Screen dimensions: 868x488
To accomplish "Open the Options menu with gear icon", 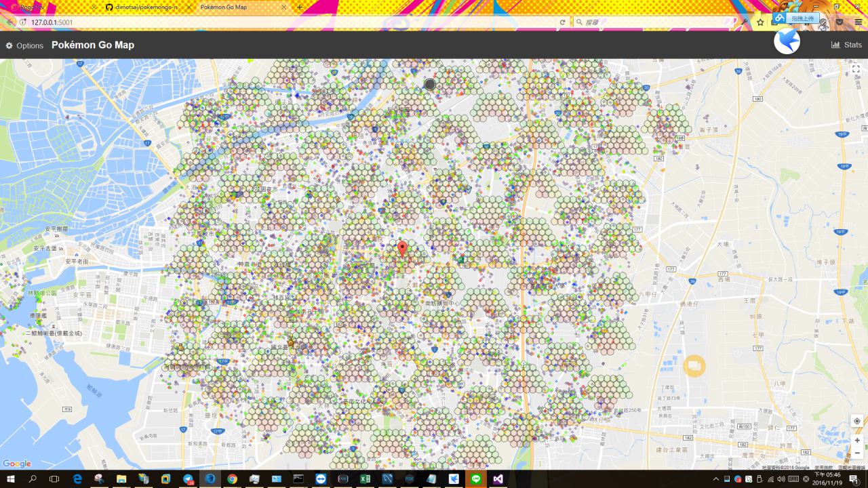I will point(24,45).
